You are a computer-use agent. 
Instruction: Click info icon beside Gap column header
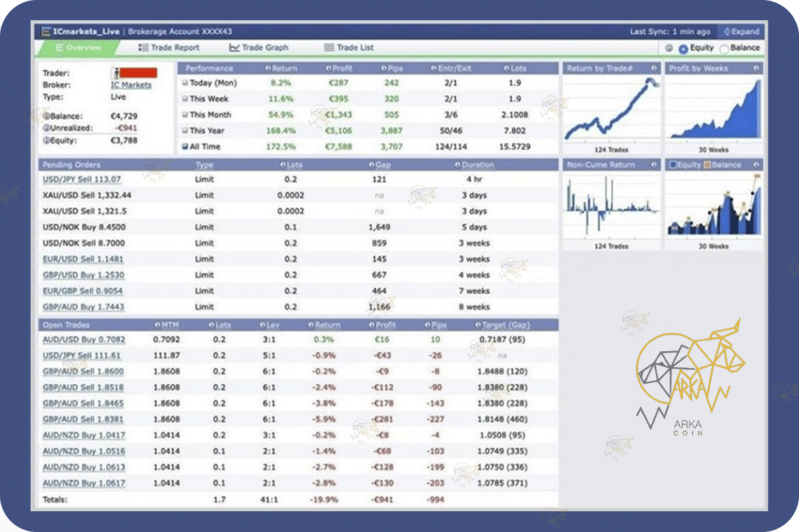371,165
